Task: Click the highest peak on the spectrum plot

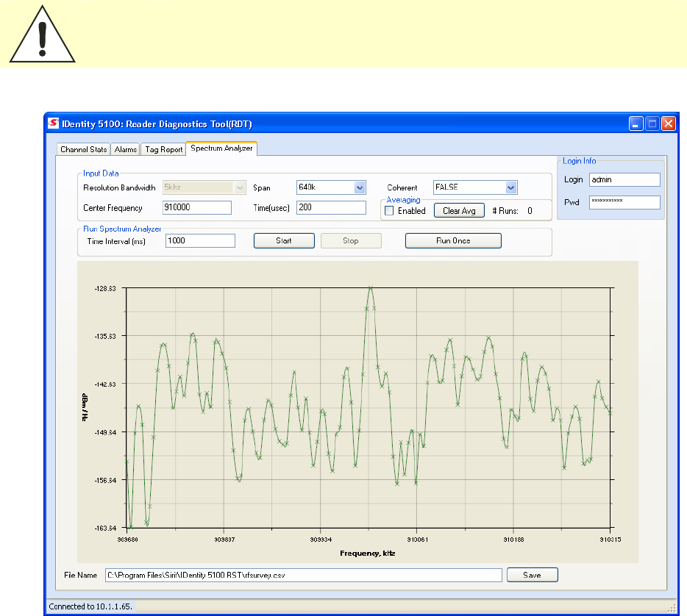Action: coord(371,288)
